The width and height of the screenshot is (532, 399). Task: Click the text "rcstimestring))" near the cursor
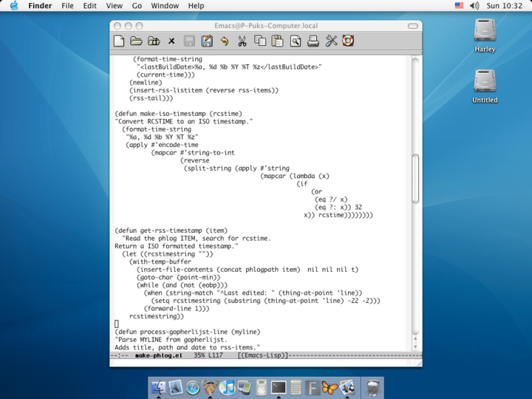157,316
